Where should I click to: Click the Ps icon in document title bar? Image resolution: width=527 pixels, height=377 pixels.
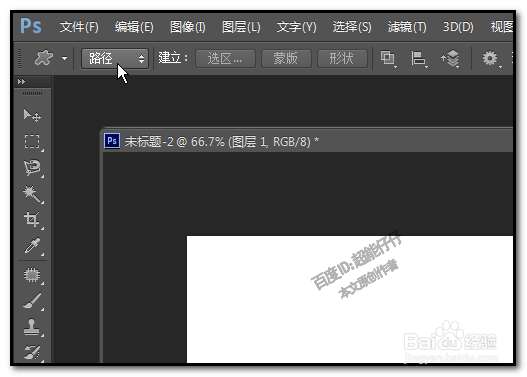112,141
